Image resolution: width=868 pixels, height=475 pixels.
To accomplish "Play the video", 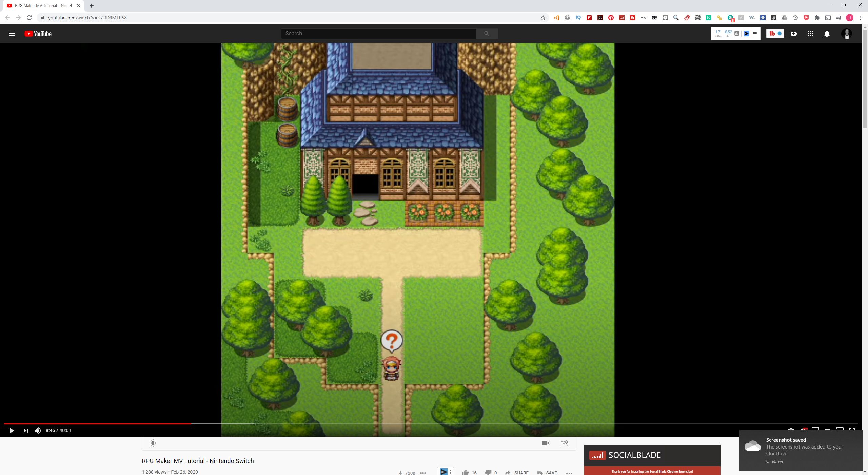I will click(12, 431).
